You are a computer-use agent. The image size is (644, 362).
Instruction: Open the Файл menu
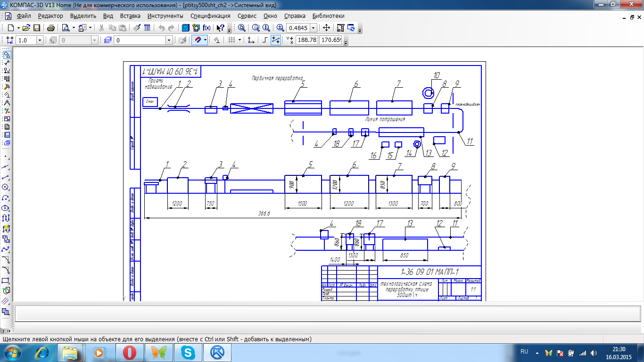[x=24, y=16]
